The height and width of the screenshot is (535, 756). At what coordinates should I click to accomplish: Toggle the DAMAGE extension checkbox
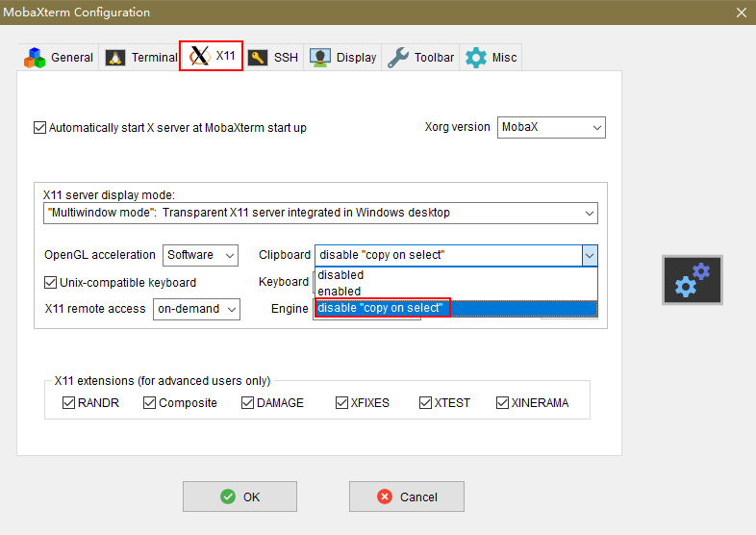(x=247, y=402)
